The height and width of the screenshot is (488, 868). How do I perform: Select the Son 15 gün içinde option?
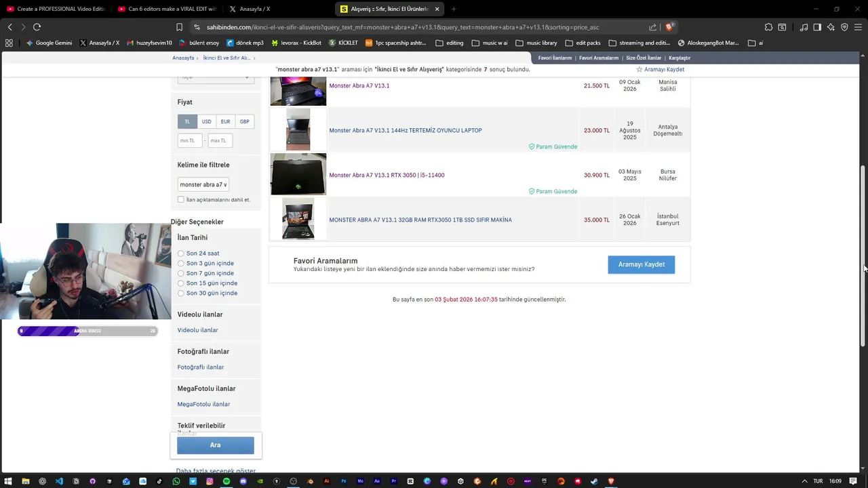[181, 283]
